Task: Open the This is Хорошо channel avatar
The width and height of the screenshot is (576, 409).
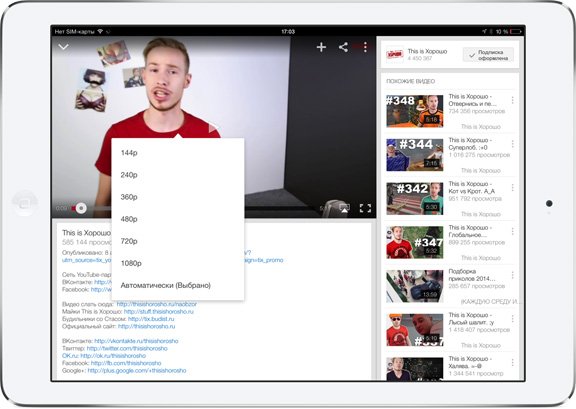Action: click(395, 55)
